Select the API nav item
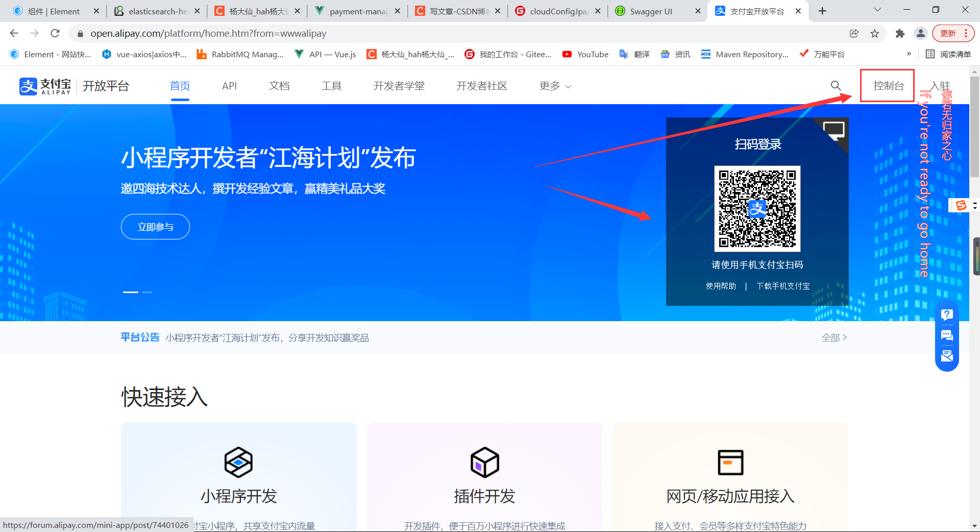980x532 pixels. (x=229, y=86)
